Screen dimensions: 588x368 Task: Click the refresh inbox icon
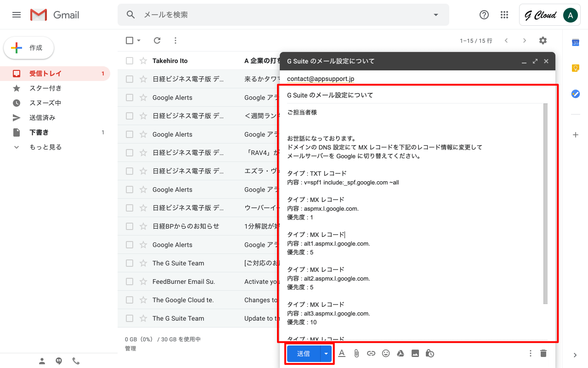157,40
